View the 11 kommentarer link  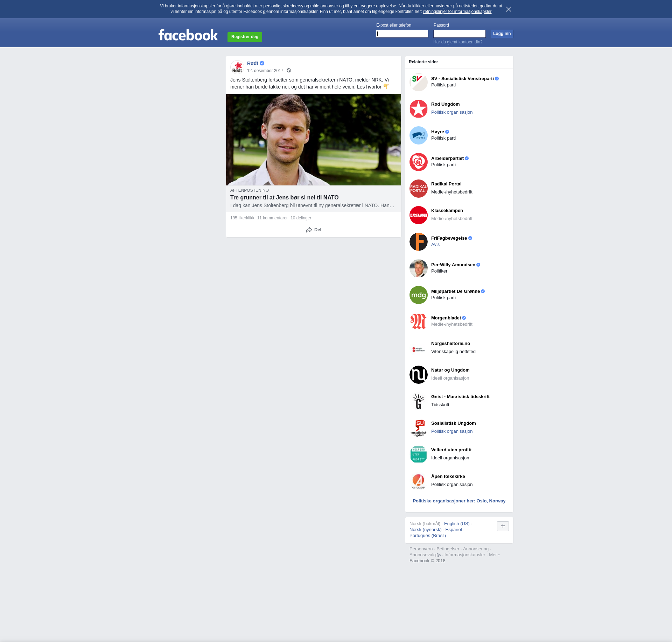click(x=272, y=218)
